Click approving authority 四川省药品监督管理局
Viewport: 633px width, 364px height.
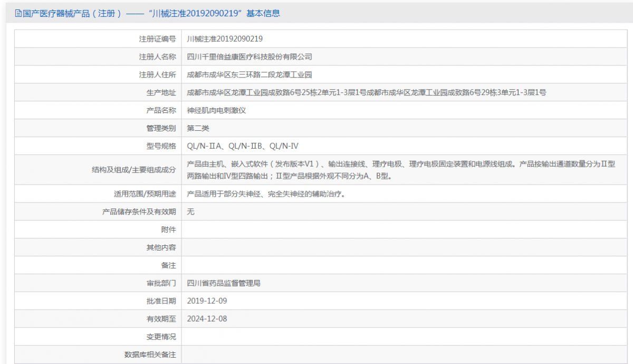pos(224,283)
